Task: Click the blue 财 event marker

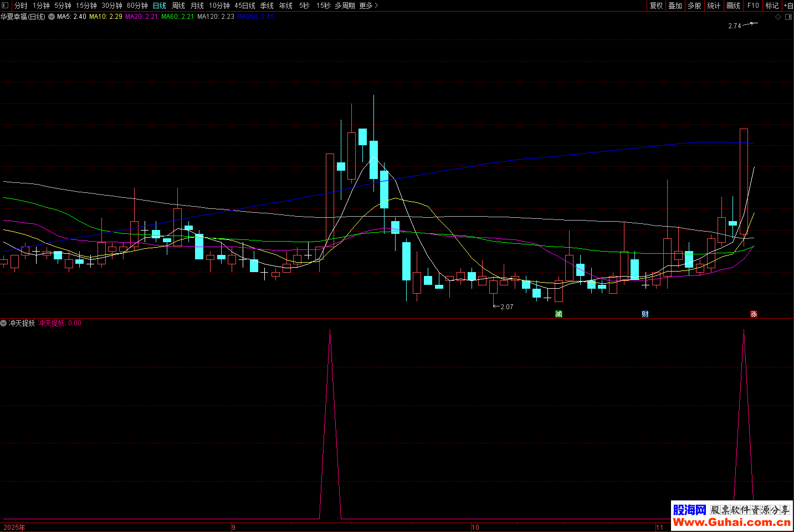Action: point(645,314)
